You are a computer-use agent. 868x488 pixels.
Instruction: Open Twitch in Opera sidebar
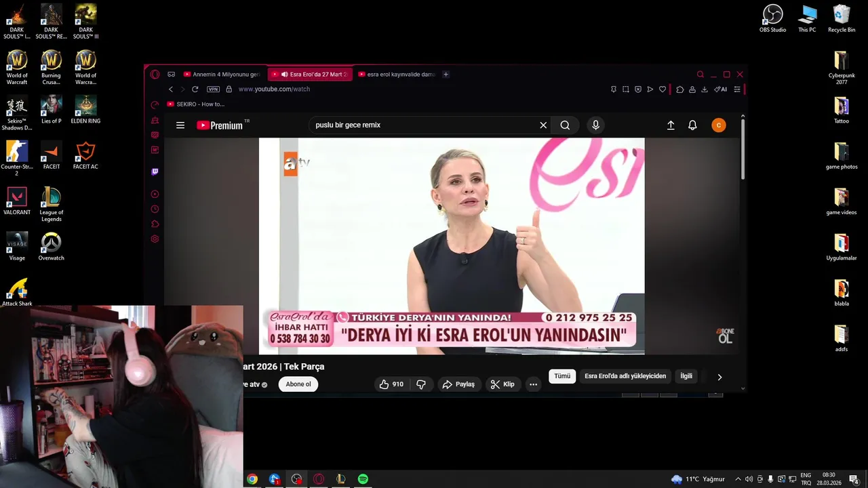click(x=155, y=172)
